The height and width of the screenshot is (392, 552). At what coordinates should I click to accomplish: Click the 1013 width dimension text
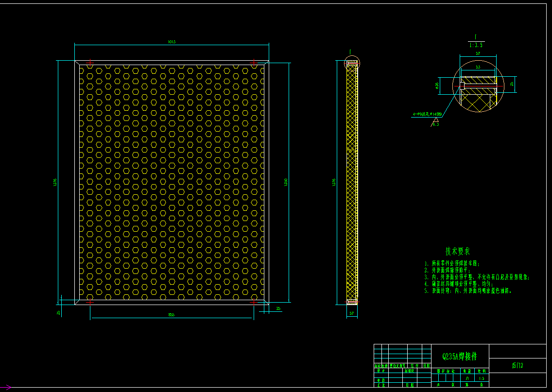[172, 42]
